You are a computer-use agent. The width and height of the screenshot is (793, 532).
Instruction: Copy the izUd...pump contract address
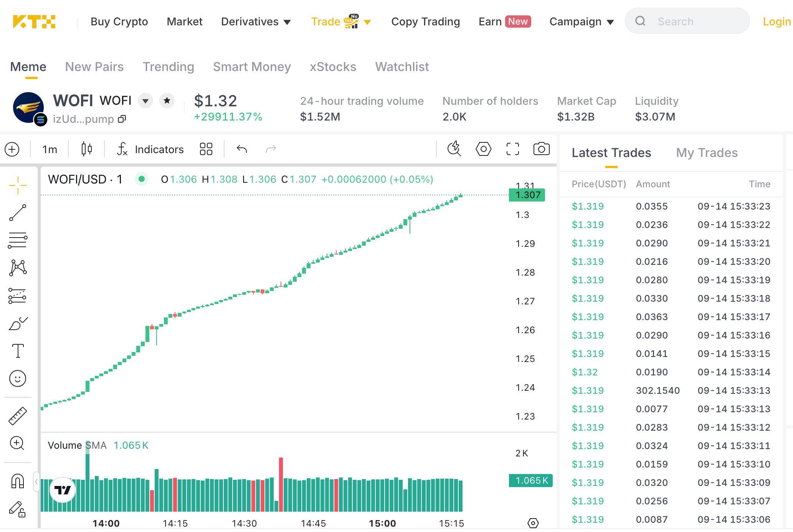click(122, 119)
